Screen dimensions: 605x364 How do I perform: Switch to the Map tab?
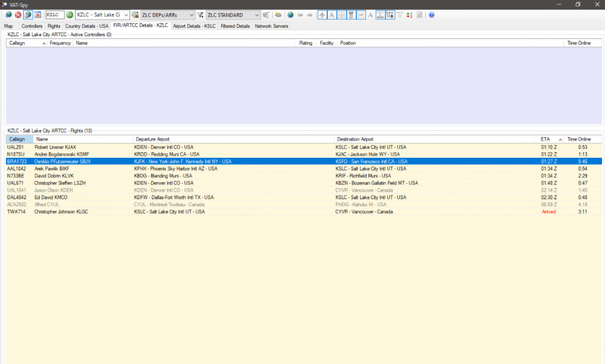click(x=9, y=26)
